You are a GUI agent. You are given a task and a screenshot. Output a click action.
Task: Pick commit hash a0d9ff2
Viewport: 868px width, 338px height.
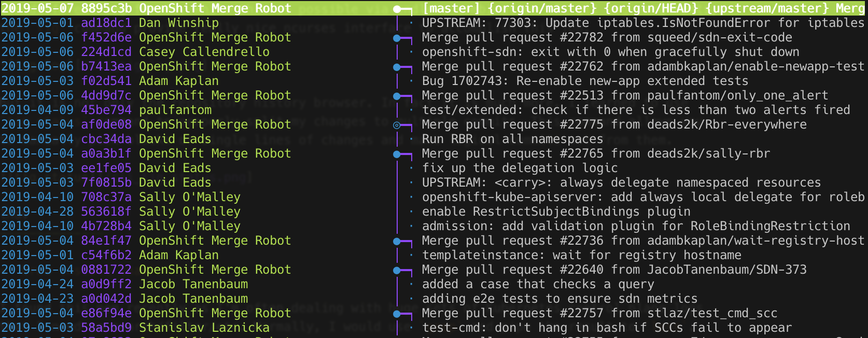(x=106, y=284)
